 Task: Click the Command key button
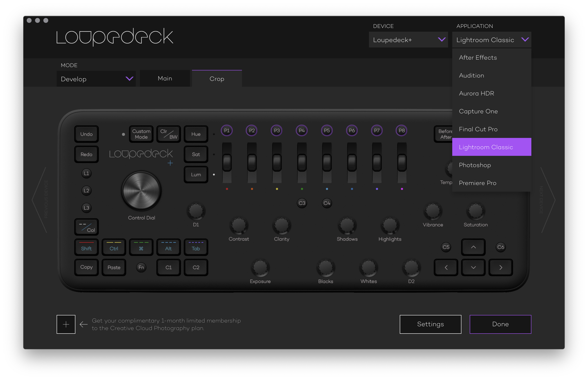[141, 247]
